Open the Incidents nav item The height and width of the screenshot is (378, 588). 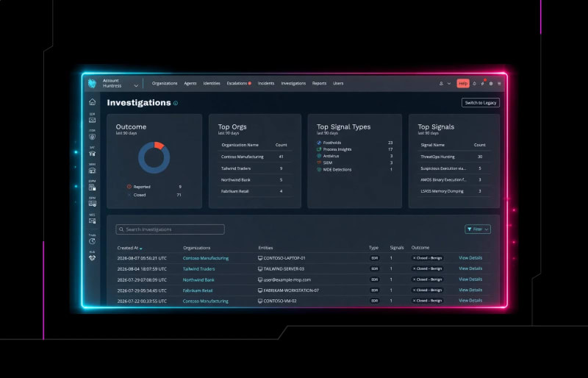(266, 83)
